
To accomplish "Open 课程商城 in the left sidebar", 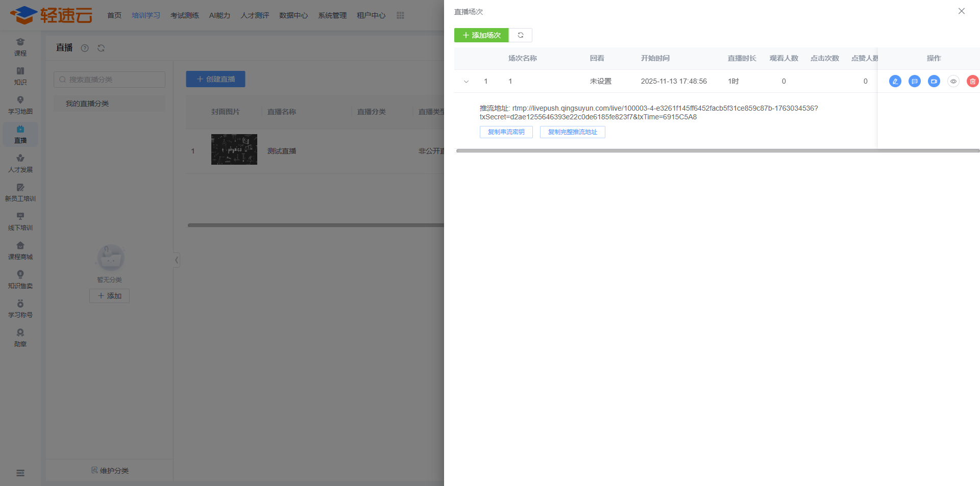I will (x=20, y=251).
